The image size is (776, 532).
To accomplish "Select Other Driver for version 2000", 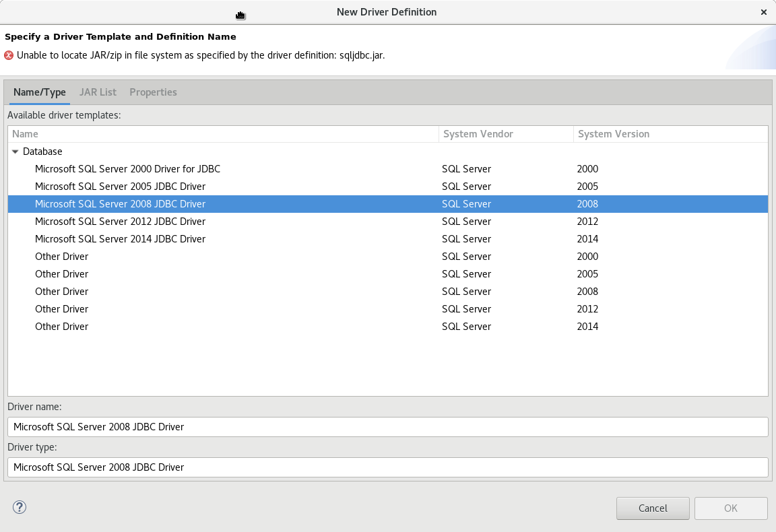I will (61, 257).
